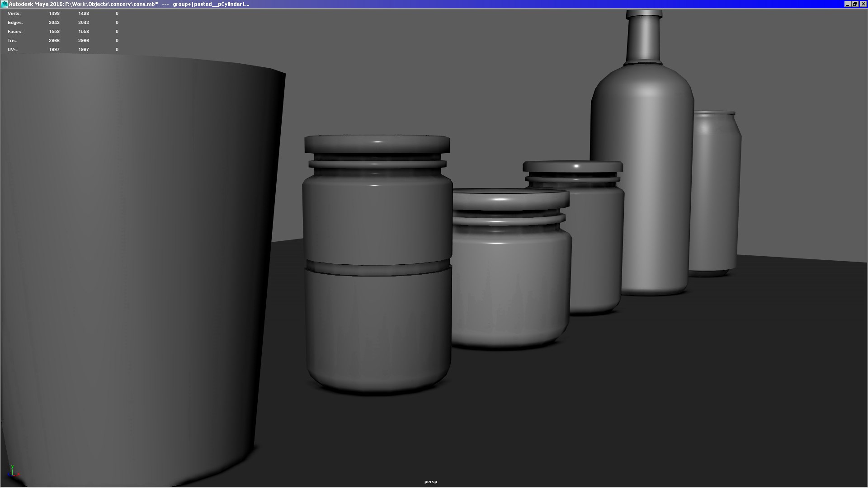The image size is (868, 488).
Task: Click the 'persp' camera name label
Action: 431,482
